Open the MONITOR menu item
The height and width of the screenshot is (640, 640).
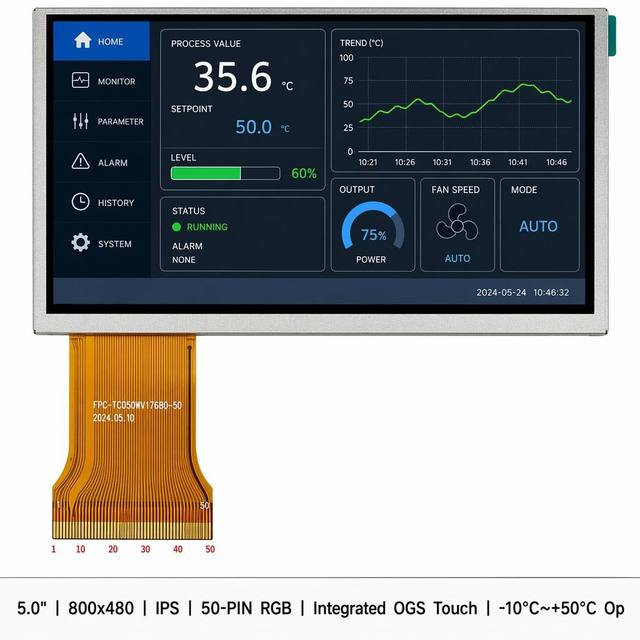click(101, 81)
